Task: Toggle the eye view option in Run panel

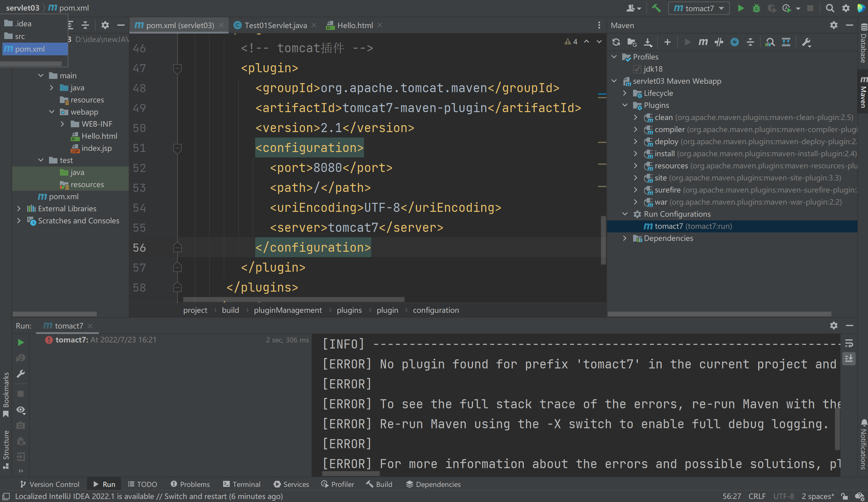Action: point(21,410)
